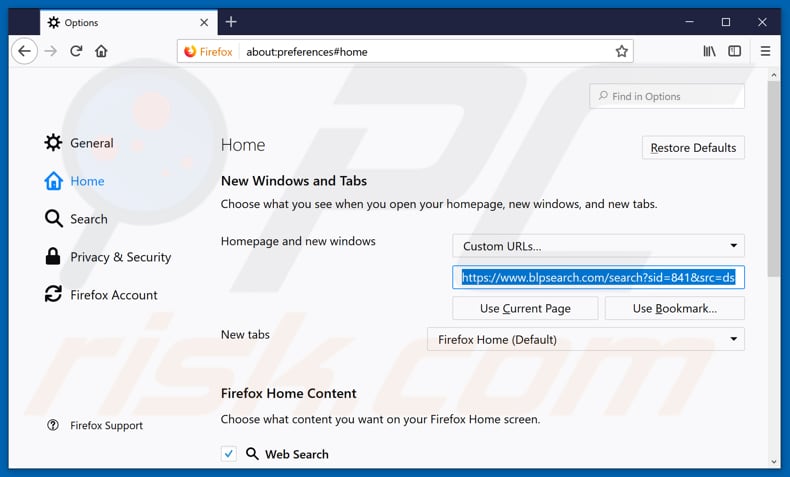
Task: Click the 'Firefox Home Content' heading
Action: [x=289, y=393]
